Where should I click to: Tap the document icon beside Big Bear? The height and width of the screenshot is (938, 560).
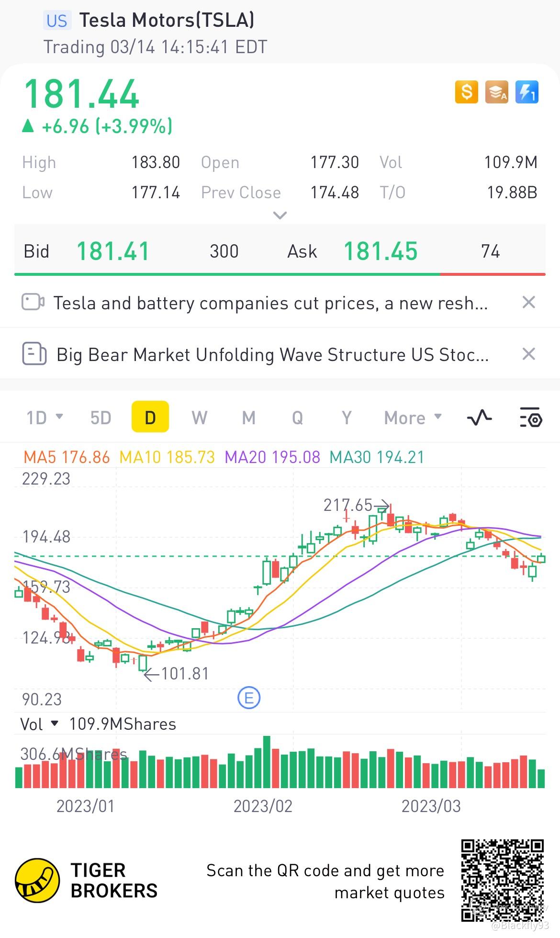point(34,354)
